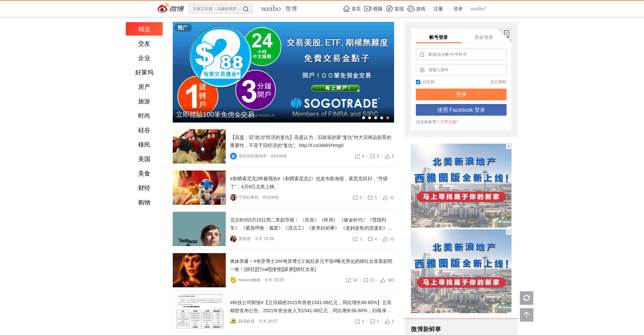Select the 交友 category
This screenshot has width=644, height=335.
point(144,44)
